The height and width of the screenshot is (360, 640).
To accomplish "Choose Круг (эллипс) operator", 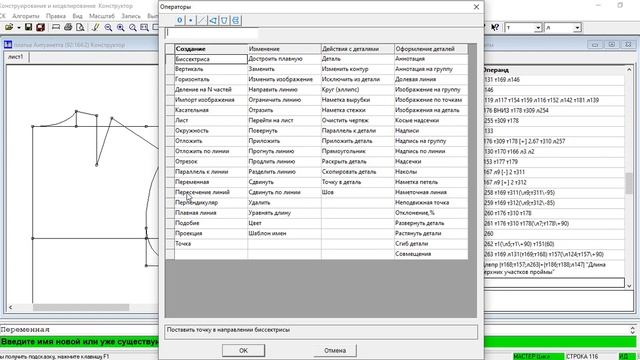I will pos(358,90).
